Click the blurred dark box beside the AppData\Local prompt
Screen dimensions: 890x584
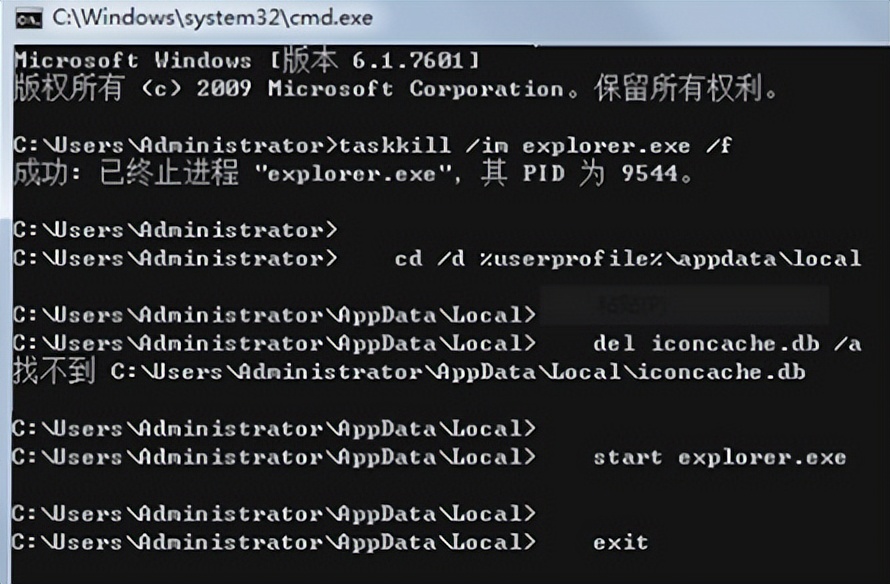684,306
